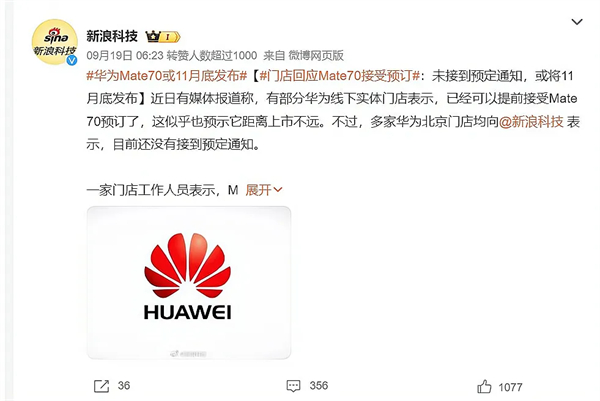Click the 转赞人数超过1000 label
This screenshot has width=600, height=401.
tap(212, 55)
